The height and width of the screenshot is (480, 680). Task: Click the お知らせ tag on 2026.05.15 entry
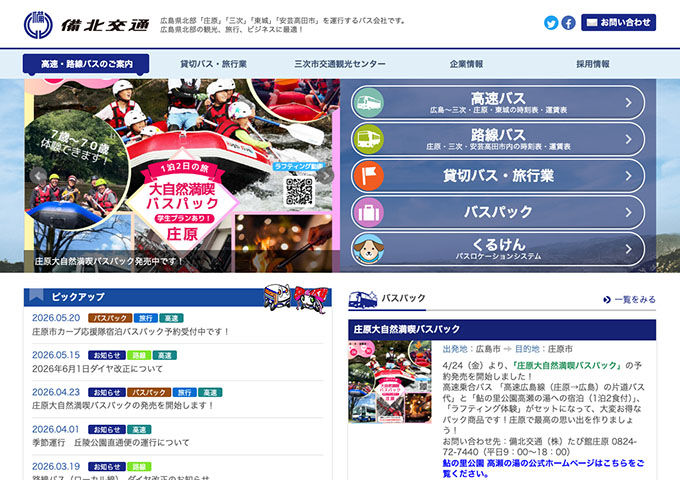click(107, 356)
